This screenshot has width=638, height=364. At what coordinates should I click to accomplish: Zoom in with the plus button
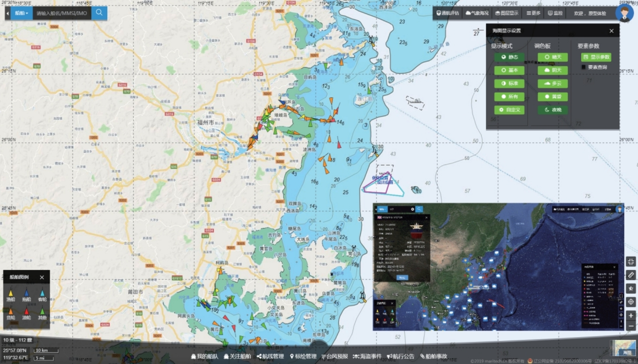pos(631,315)
